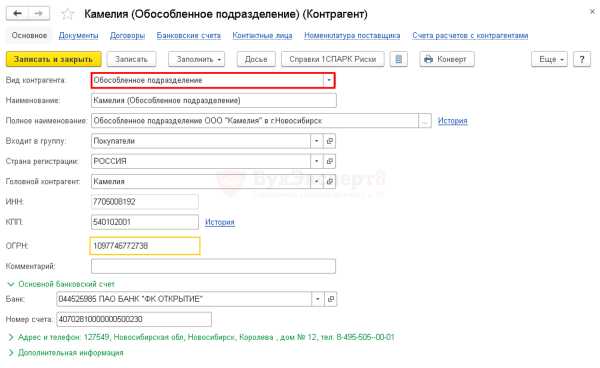This screenshot has height=368, width=600.
Task: Click the Записать button
Action: (131, 59)
